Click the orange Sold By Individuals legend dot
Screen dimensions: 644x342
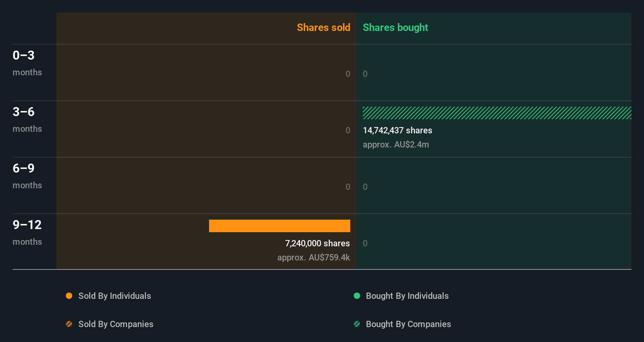point(69,296)
